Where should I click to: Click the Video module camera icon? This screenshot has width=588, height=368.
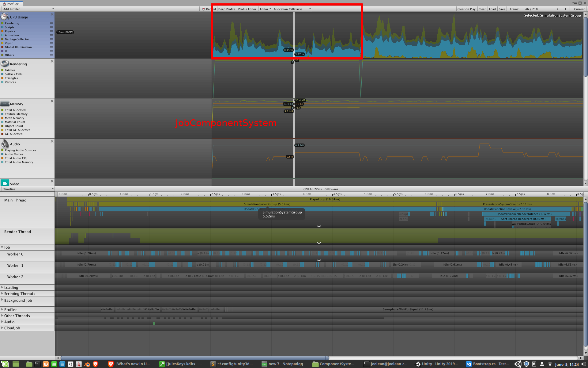point(5,183)
